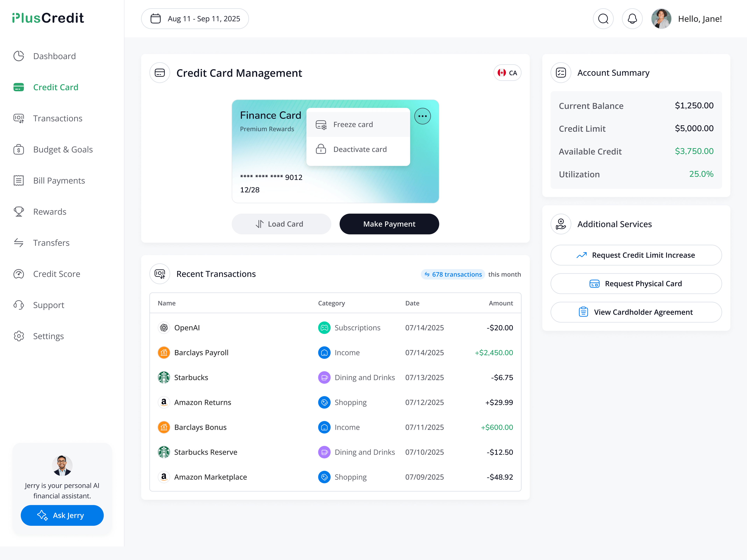Click the Credit Card sidebar icon
Image resolution: width=747 pixels, height=560 pixels.
pos(18,87)
